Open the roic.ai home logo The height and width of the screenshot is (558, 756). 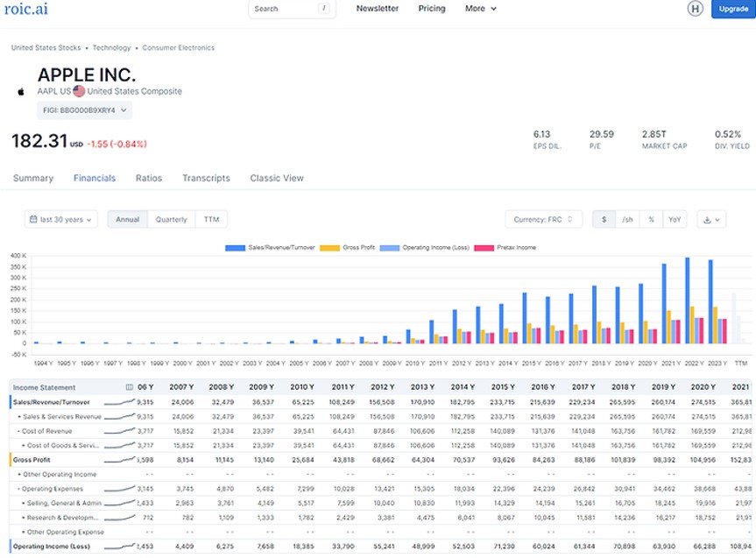[26, 9]
